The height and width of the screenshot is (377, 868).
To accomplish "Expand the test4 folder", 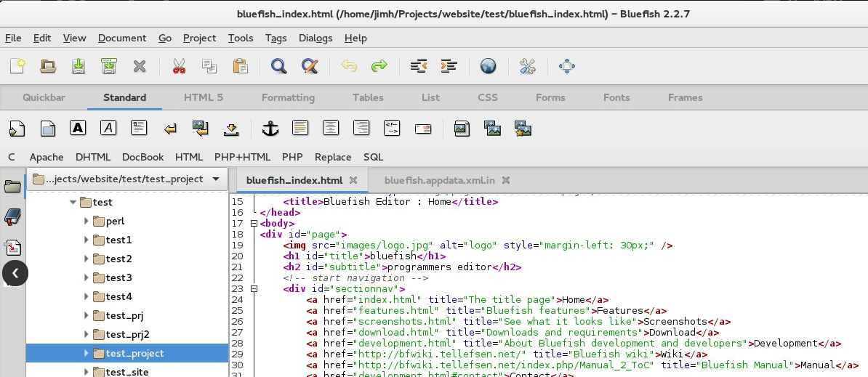I will pos(87,296).
